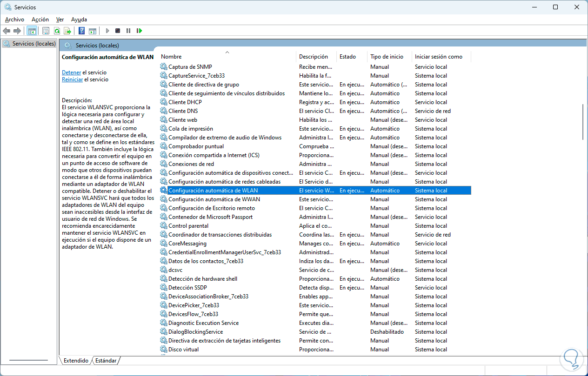The height and width of the screenshot is (376, 588).
Task: Show the action pane icon
Action: click(x=93, y=31)
